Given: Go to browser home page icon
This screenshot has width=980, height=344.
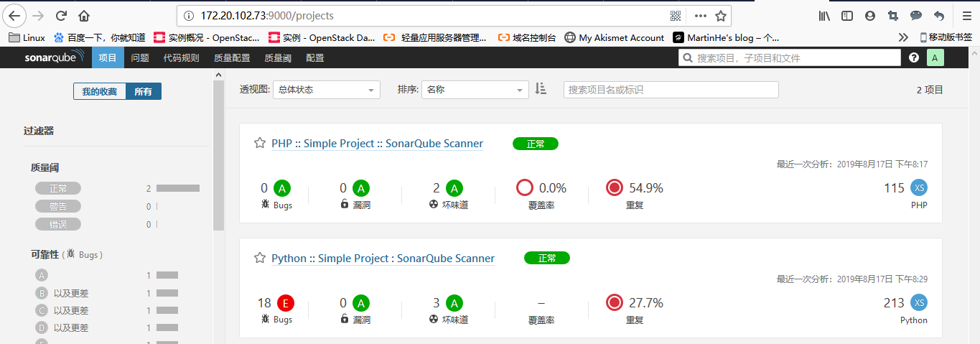Looking at the screenshot, I should click(x=84, y=15).
